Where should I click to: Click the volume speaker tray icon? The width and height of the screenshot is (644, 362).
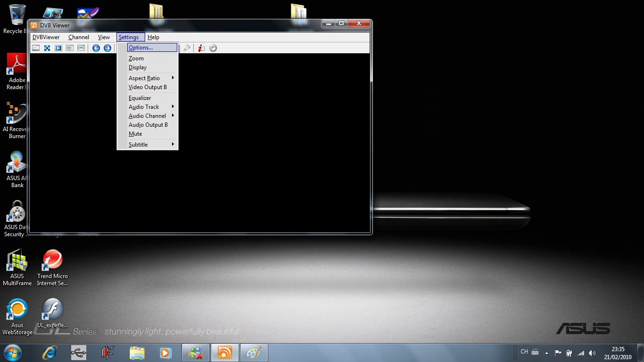pyautogui.click(x=592, y=353)
